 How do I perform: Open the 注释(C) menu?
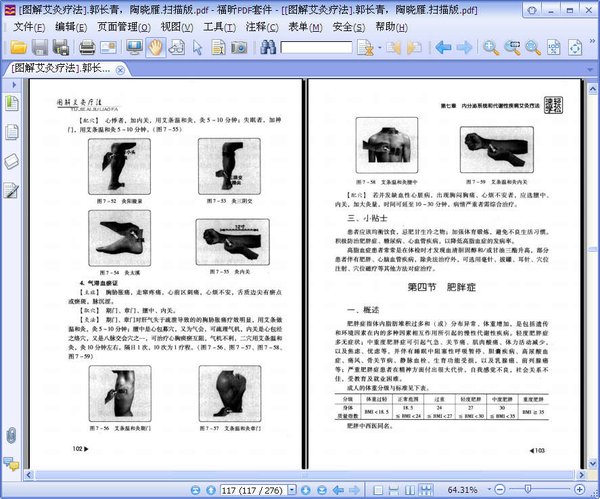tap(262, 27)
